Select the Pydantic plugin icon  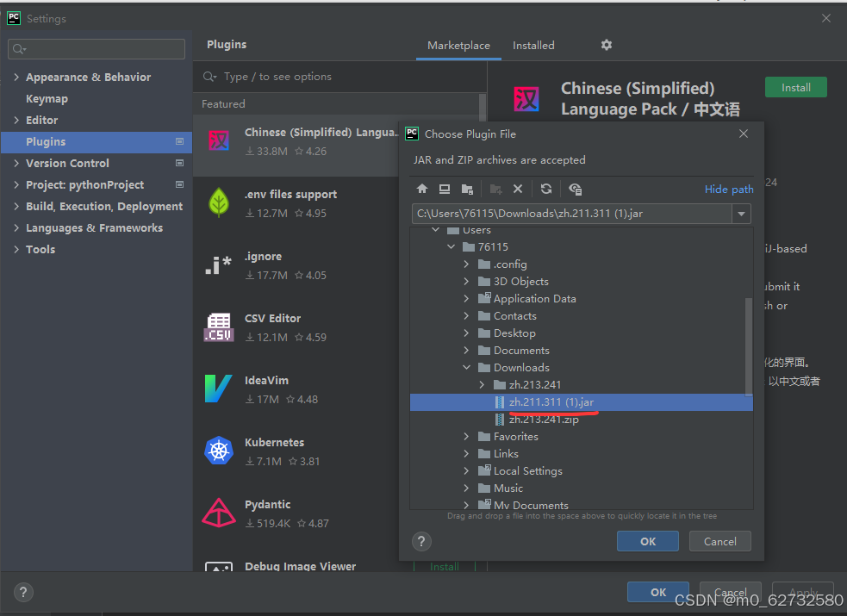[219, 513]
